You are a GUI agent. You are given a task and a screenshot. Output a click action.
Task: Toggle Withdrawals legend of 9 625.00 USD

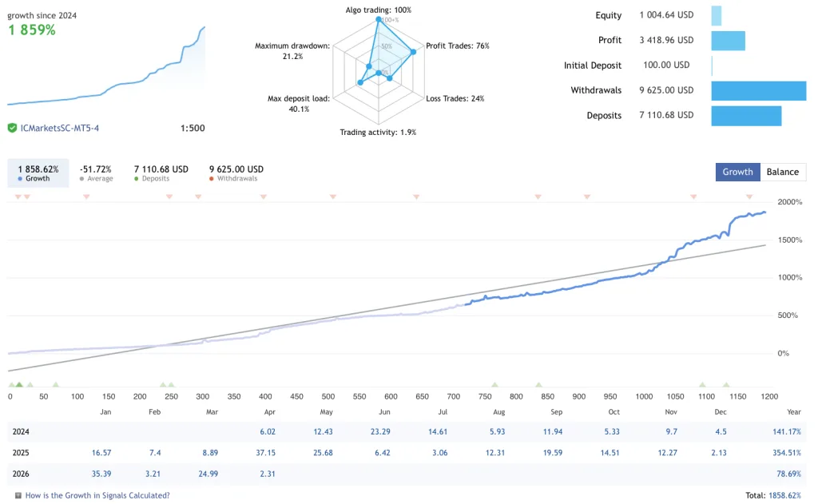(236, 173)
